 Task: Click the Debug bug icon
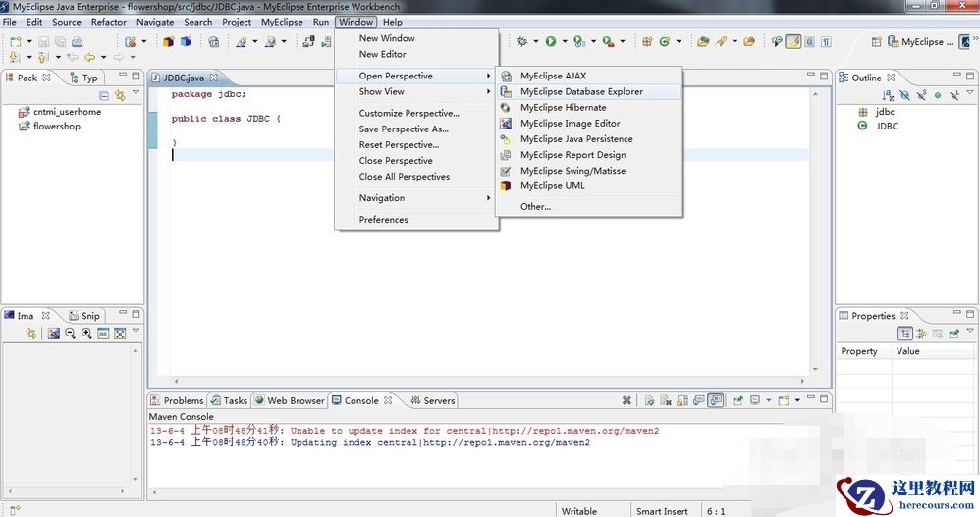[521, 41]
